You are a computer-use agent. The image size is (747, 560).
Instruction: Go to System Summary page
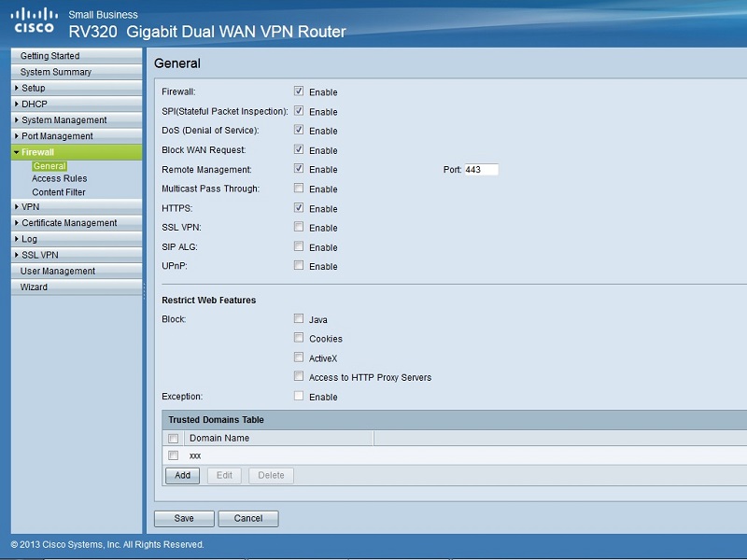[77, 72]
